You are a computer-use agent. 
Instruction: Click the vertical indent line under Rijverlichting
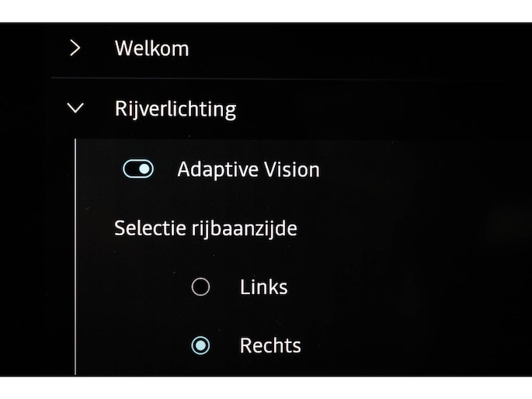pos(75,256)
